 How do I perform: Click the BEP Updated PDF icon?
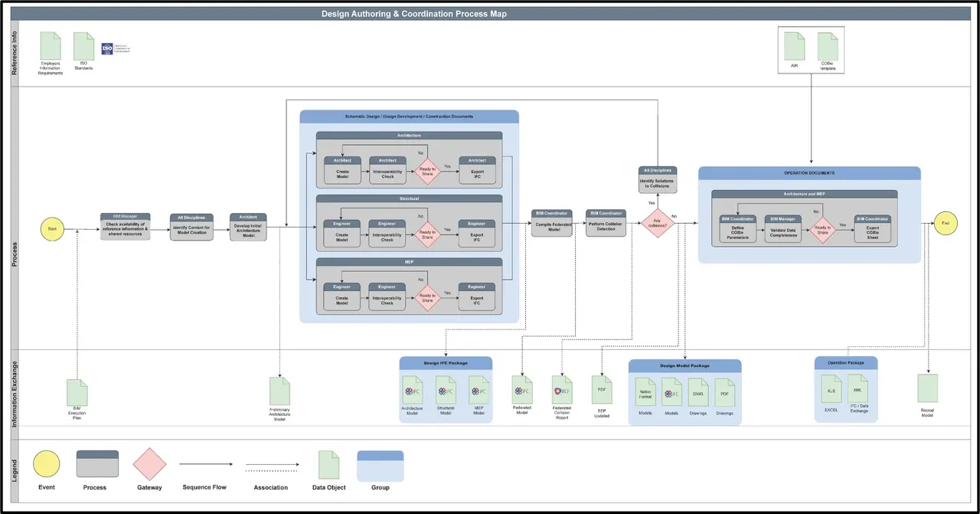coord(602,390)
